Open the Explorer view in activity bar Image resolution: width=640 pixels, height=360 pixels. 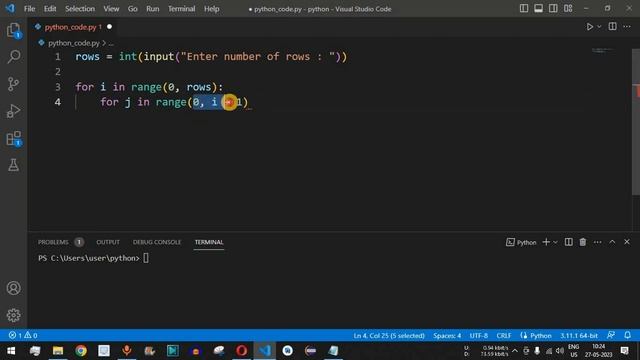[13, 30]
